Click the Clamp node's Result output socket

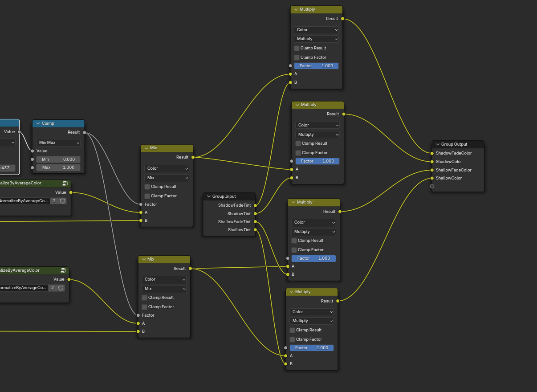[85, 132]
